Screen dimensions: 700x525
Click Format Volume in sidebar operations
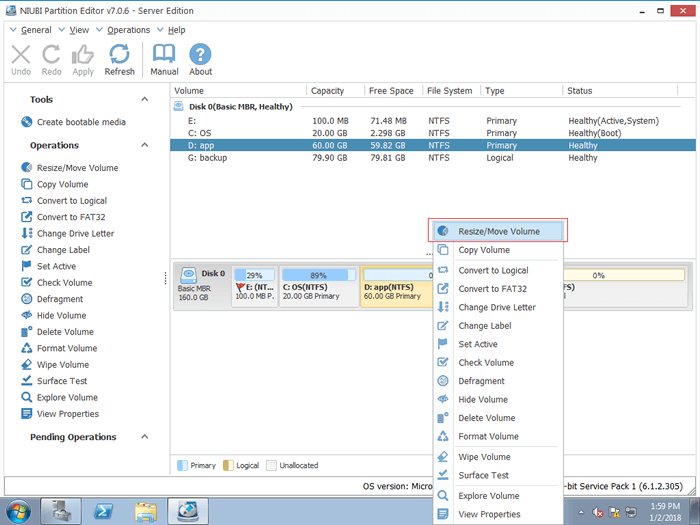(59, 348)
